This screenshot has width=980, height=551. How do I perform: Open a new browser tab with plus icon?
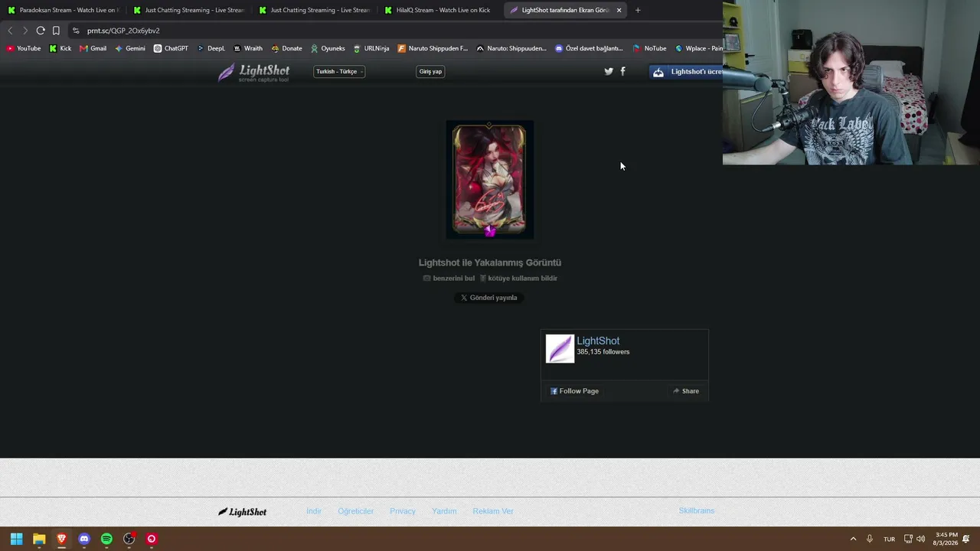click(638, 10)
